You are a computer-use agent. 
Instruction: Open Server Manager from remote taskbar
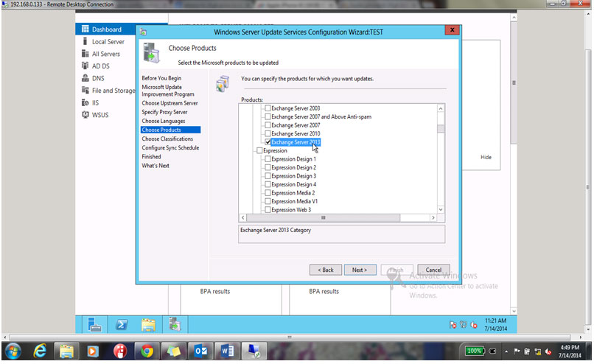tap(94, 325)
